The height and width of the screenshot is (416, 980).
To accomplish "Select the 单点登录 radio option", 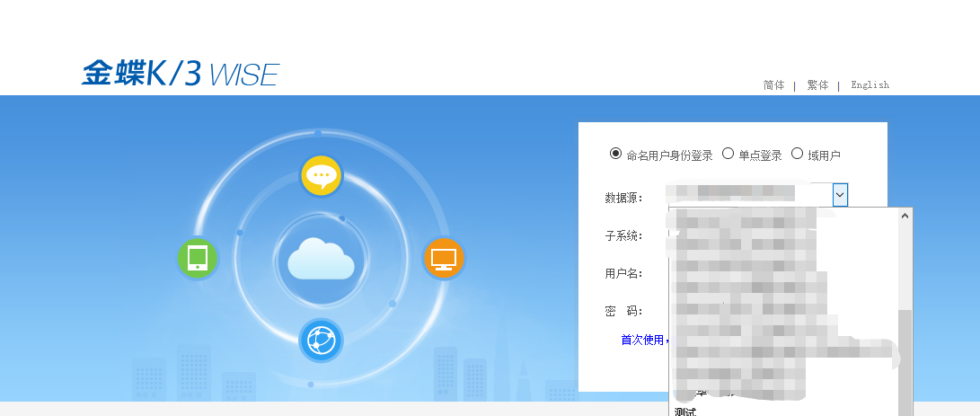I will [x=728, y=154].
